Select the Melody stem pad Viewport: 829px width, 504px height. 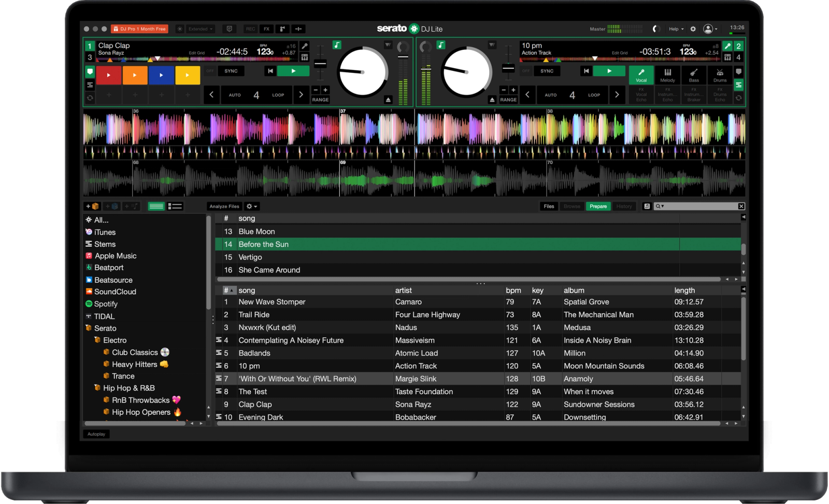point(667,75)
